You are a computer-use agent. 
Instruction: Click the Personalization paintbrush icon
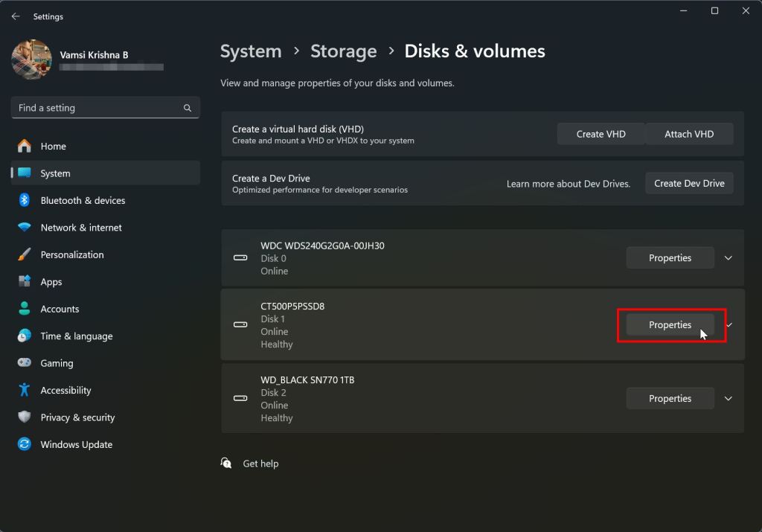click(25, 254)
